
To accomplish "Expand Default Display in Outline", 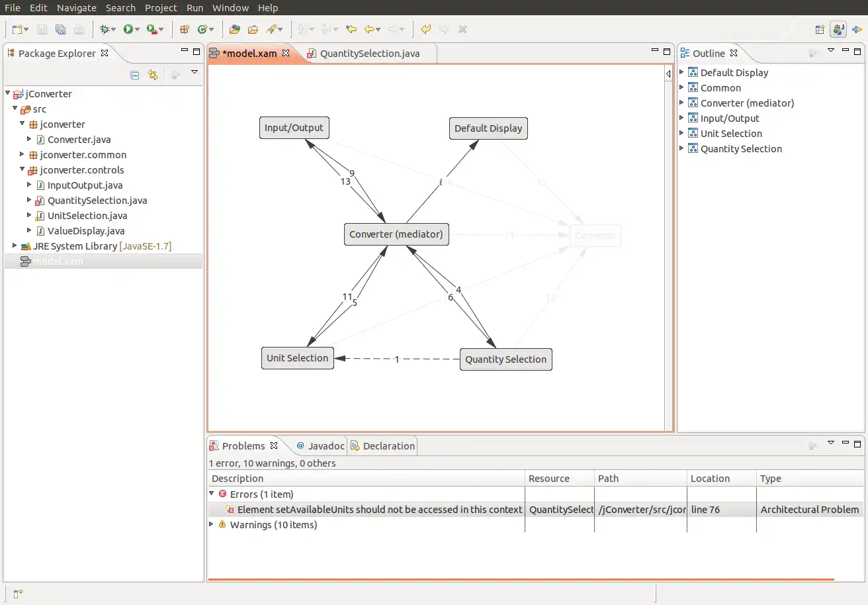I will pyautogui.click(x=682, y=72).
